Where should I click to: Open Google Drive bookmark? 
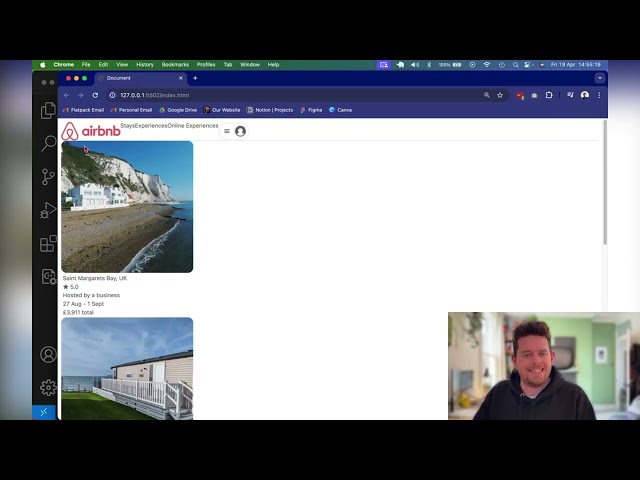(178, 110)
